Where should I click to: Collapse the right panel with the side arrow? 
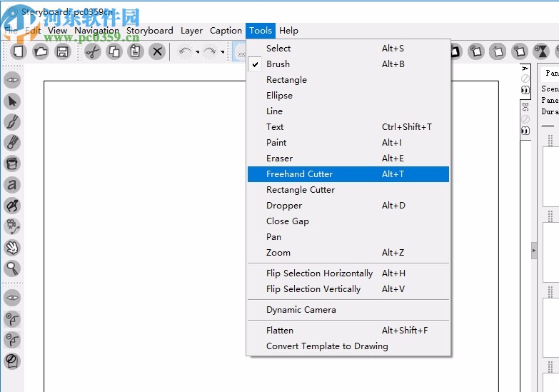click(534, 251)
